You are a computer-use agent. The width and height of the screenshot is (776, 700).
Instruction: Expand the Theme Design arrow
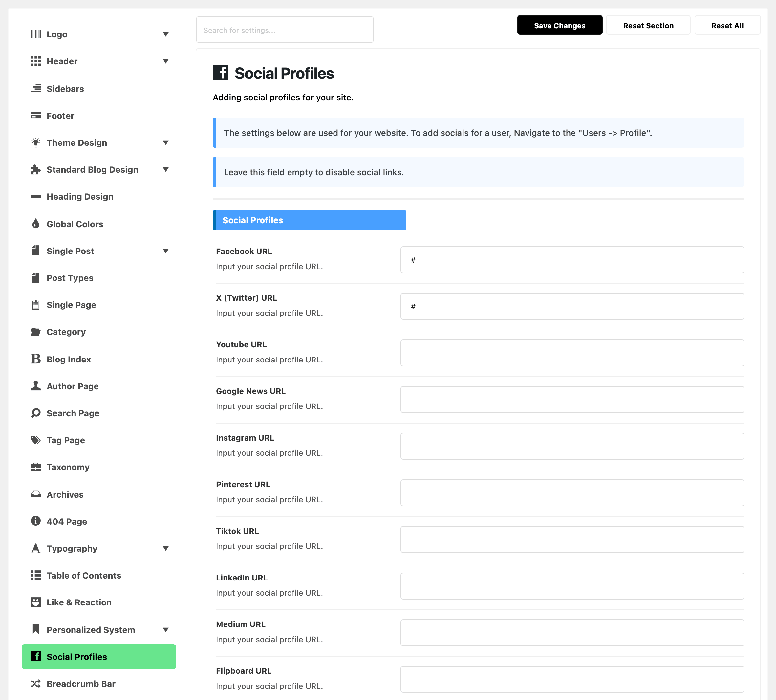tap(166, 143)
